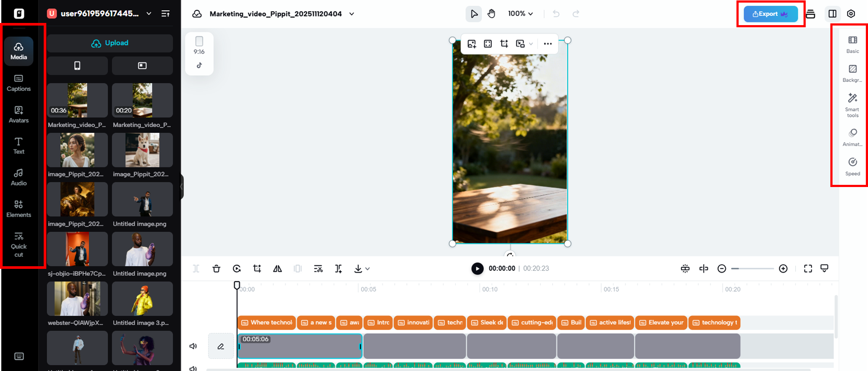Toggle the media list menu icon beside username
Screen dimensions: 868x371
[x=165, y=14]
